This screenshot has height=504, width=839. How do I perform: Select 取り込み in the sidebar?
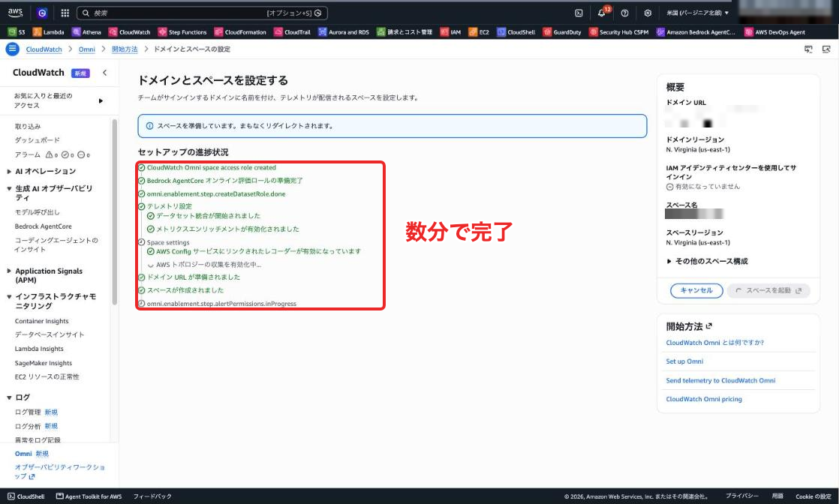click(x=28, y=126)
